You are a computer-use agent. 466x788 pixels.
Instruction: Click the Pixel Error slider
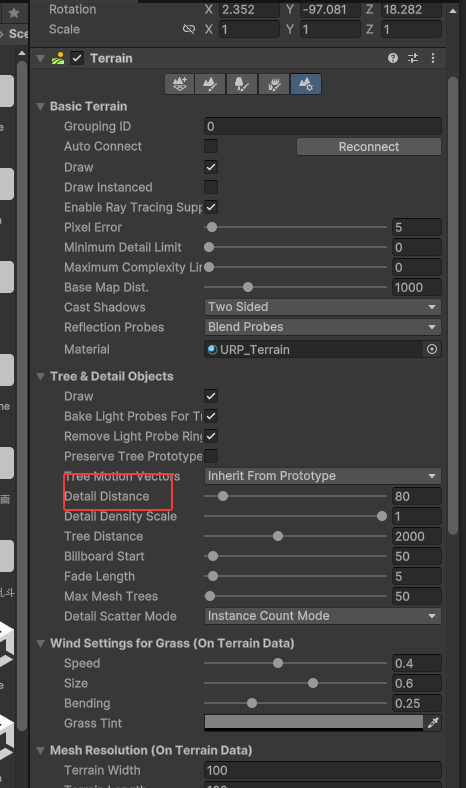click(296, 227)
